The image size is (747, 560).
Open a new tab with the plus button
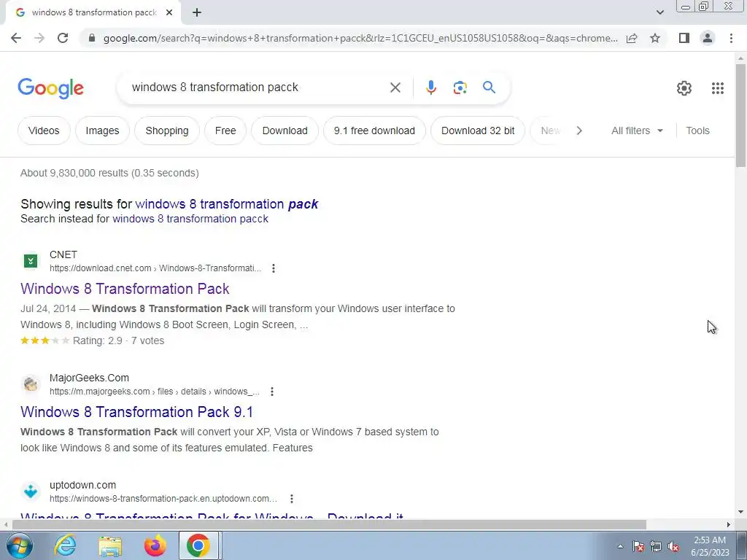point(197,12)
